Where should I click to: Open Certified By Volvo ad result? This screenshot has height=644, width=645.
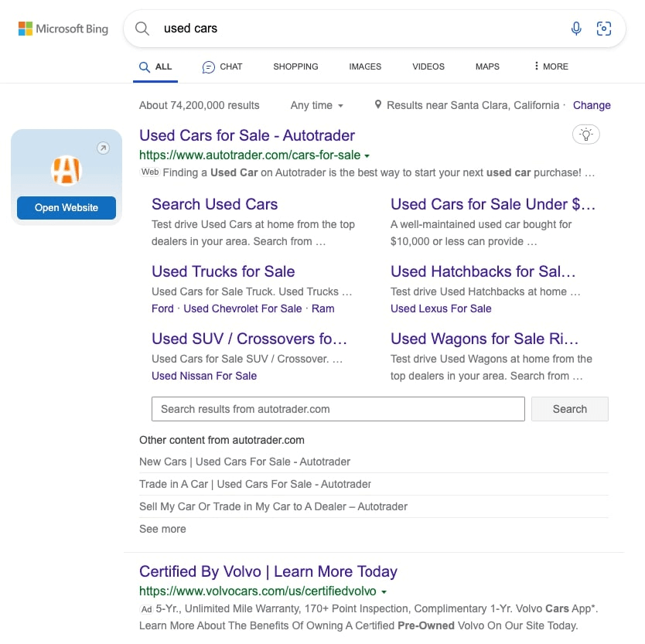tap(268, 571)
